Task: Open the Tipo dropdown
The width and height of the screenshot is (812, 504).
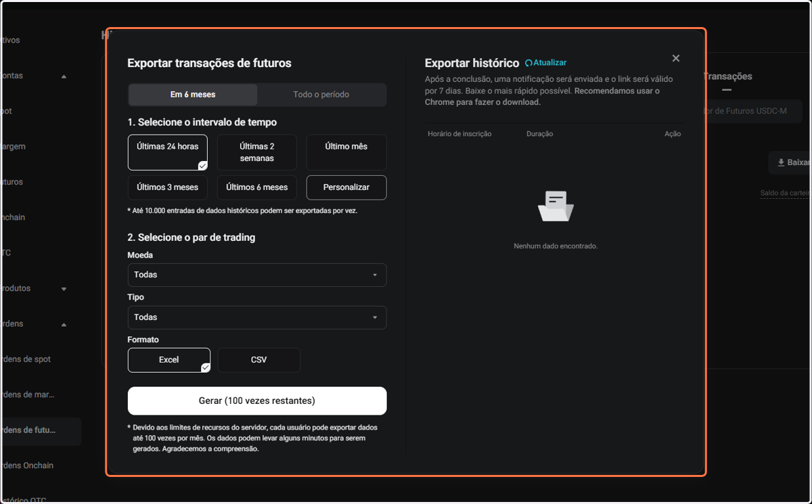Action: pos(257,317)
